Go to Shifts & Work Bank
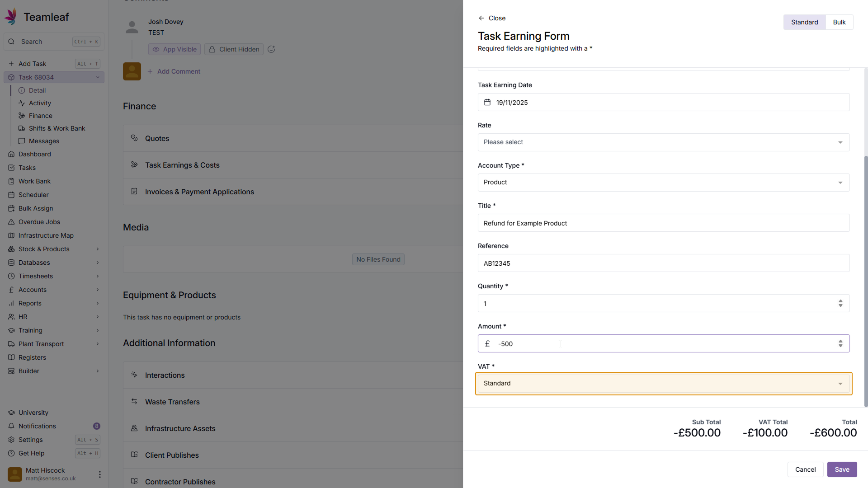The width and height of the screenshot is (868, 488). pos(57,128)
